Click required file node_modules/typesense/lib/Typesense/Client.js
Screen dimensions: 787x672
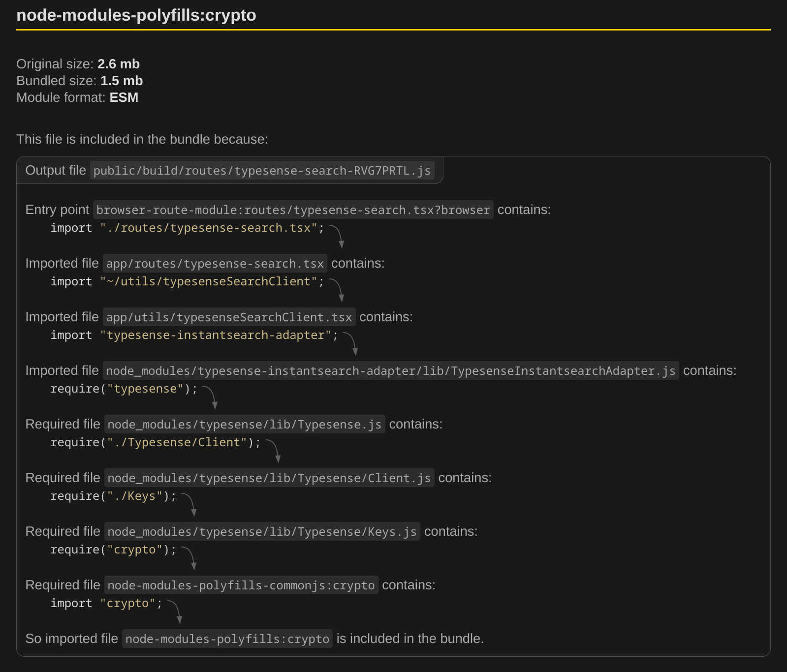(269, 478)
